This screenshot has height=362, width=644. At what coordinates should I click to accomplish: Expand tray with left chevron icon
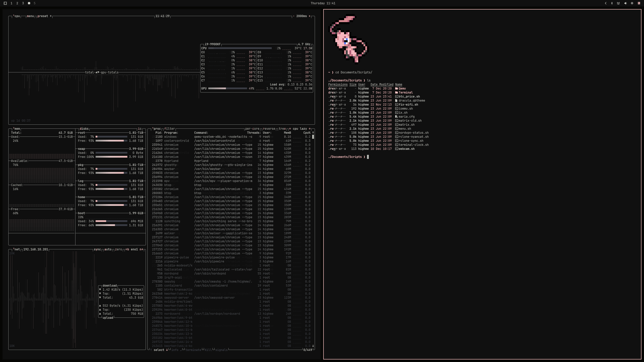point(606,3)
